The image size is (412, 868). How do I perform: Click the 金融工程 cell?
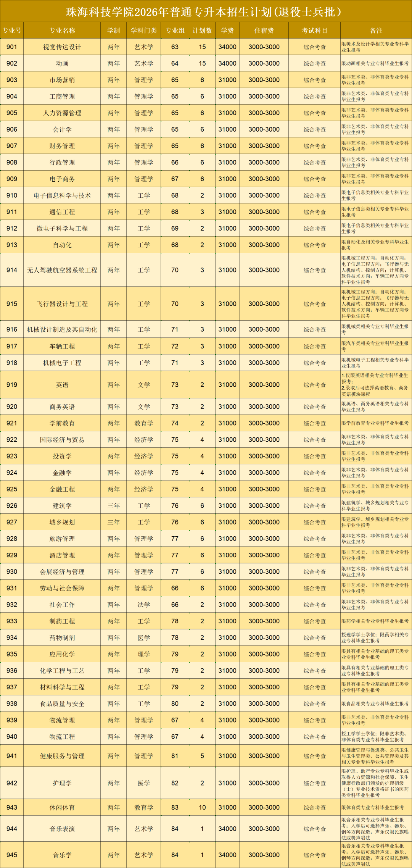tap(62, 489)
